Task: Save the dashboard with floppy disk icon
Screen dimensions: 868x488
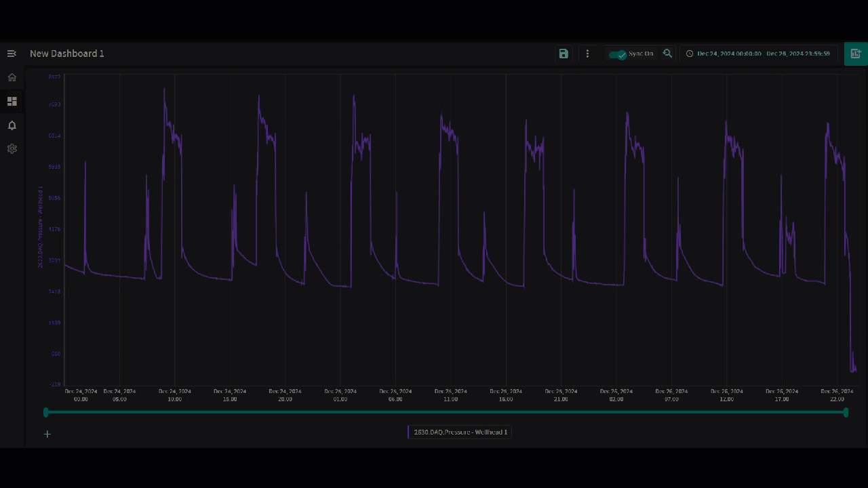Action: 564,54
